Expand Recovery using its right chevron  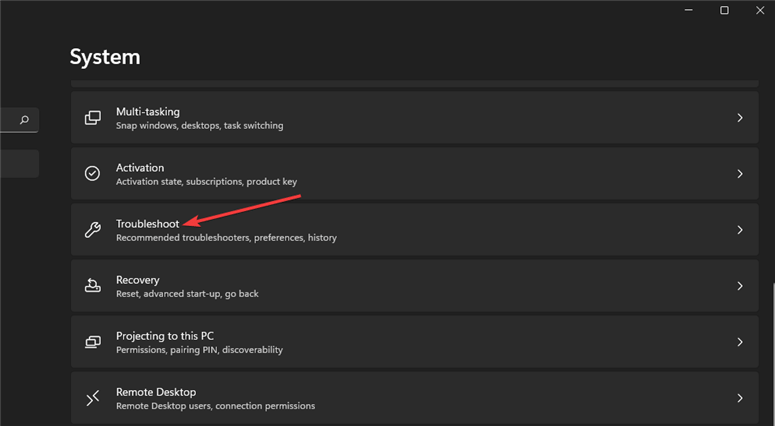pyautogui.click(x=740, y=286)
